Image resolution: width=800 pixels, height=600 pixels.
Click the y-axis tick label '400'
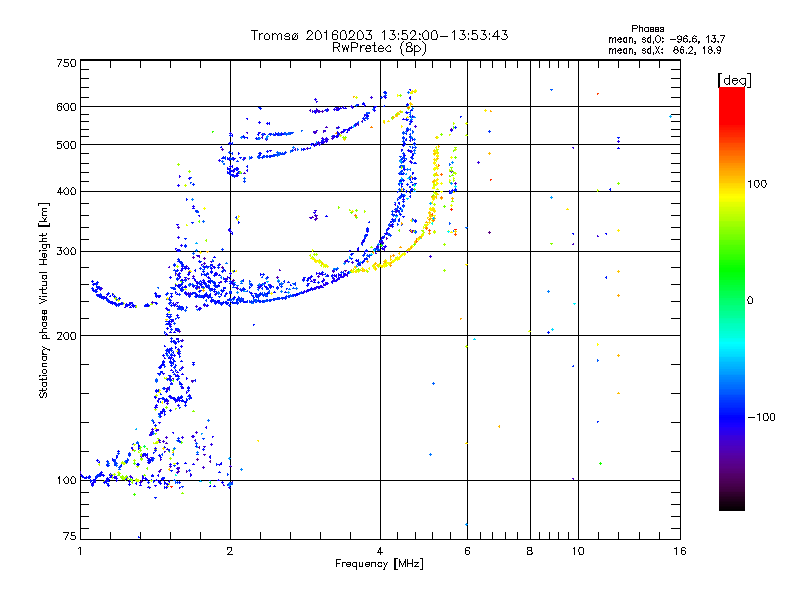(67, 191)
